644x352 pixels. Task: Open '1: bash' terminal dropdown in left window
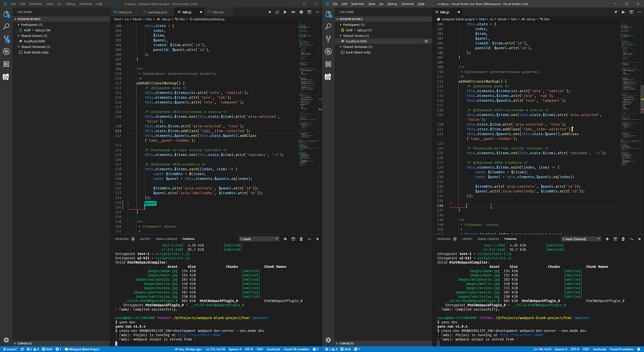click(259, 239)
